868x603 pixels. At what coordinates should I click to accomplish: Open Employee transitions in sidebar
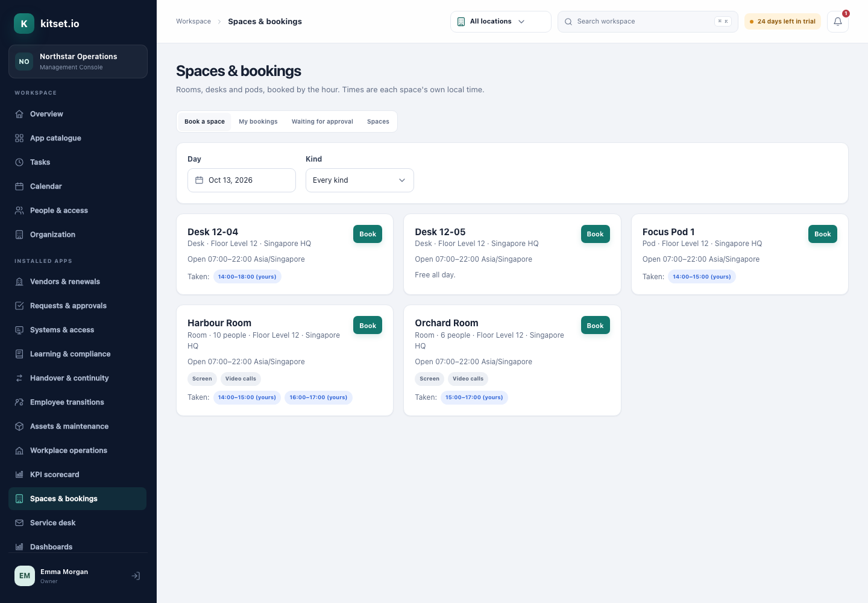click(77, 402)
